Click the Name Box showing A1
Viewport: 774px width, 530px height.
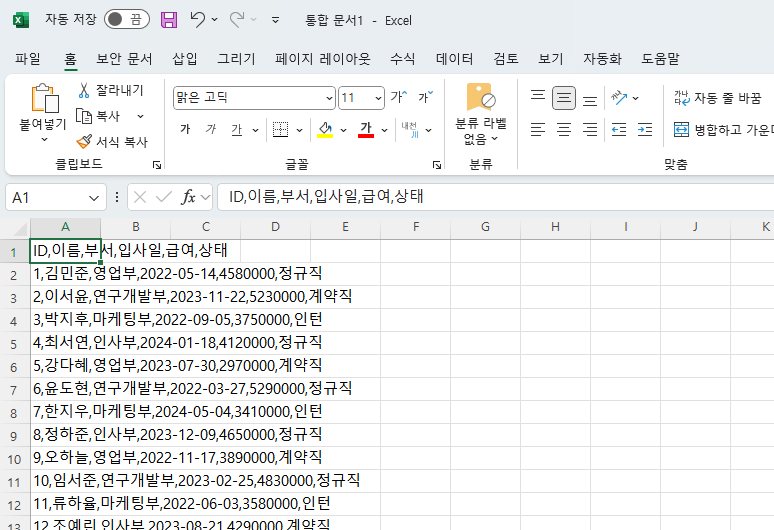pos(46,197)
